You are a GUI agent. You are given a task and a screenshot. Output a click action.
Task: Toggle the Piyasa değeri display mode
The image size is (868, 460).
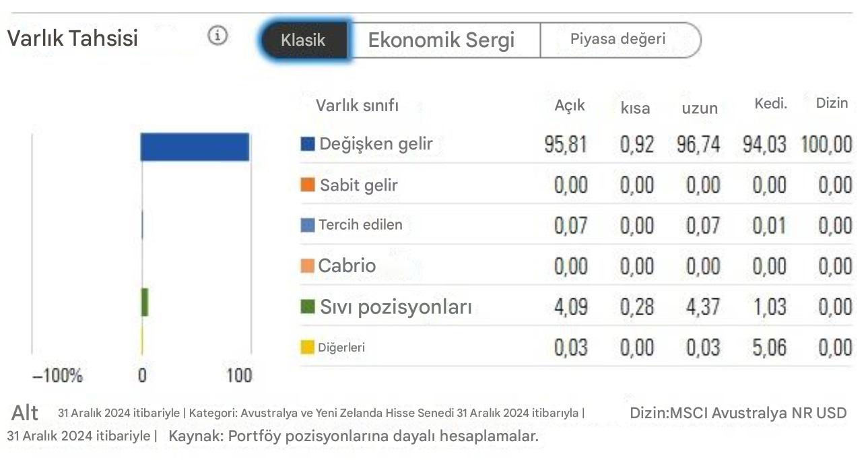coord(620,39)
